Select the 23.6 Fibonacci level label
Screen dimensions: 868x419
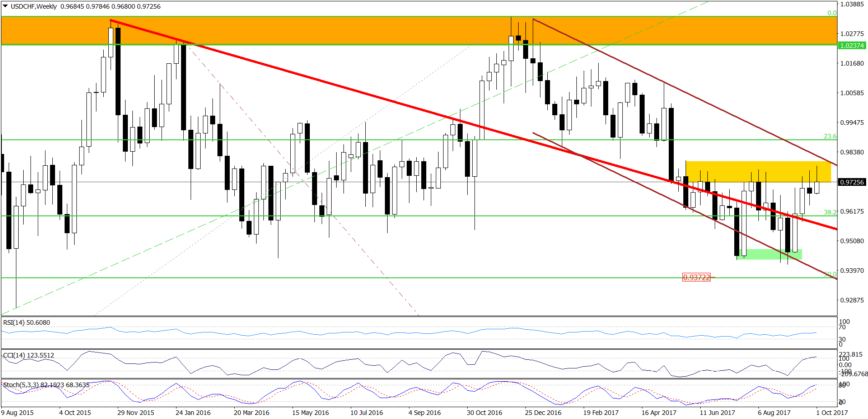pyautogui.click(x=830, y=136)
